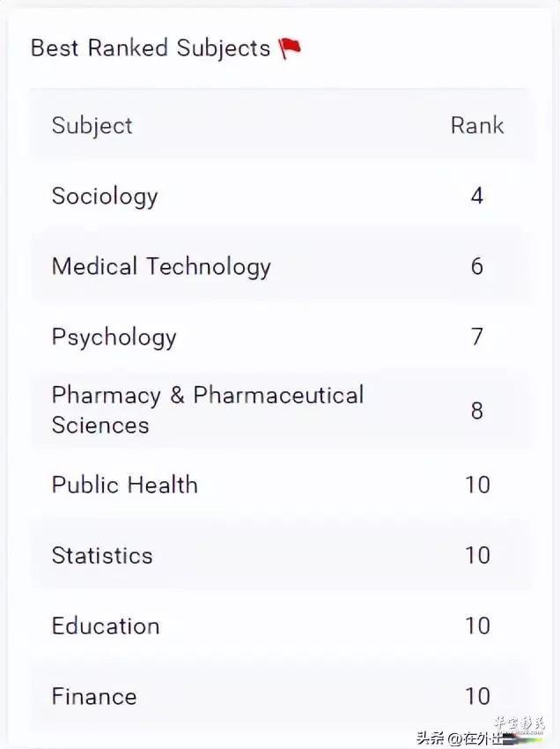Click rank 4 for Sociology
This screenshot has height=749, width=560.
477,196
